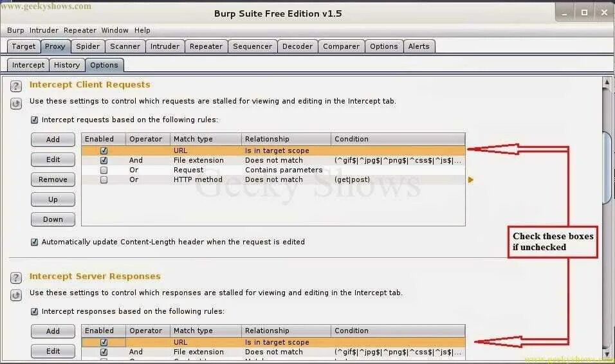
Task: Open the History sub-tab
Action: point(67,65)
